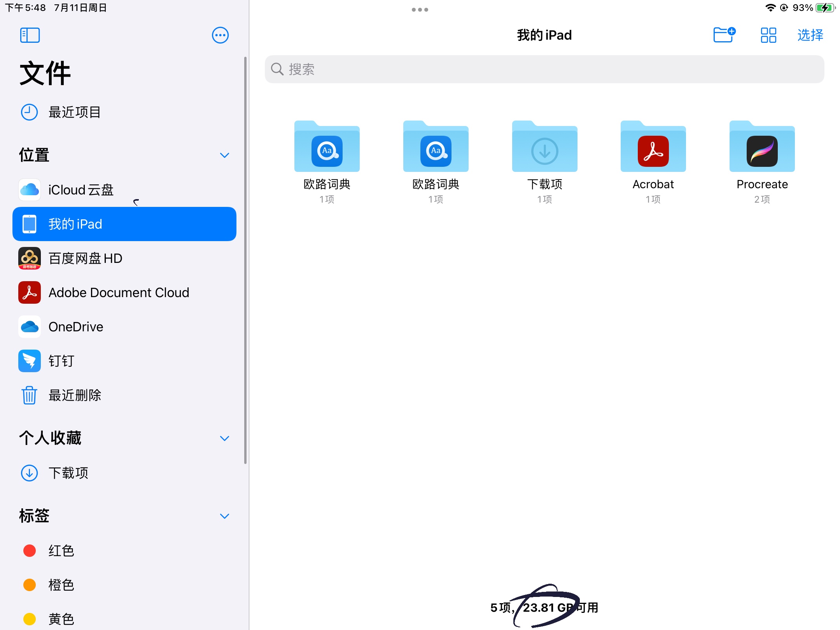Tap the 选择 button
Viewport: 840px width, 630px height.
pos(810,35)
